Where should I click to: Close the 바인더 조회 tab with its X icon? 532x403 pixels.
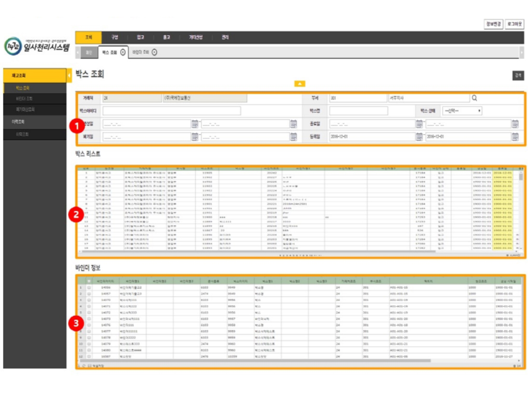coord(154,52)
